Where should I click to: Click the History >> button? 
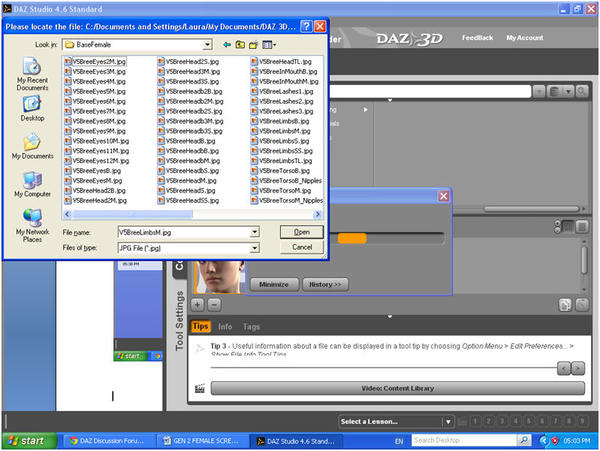(x=325, y=285)
